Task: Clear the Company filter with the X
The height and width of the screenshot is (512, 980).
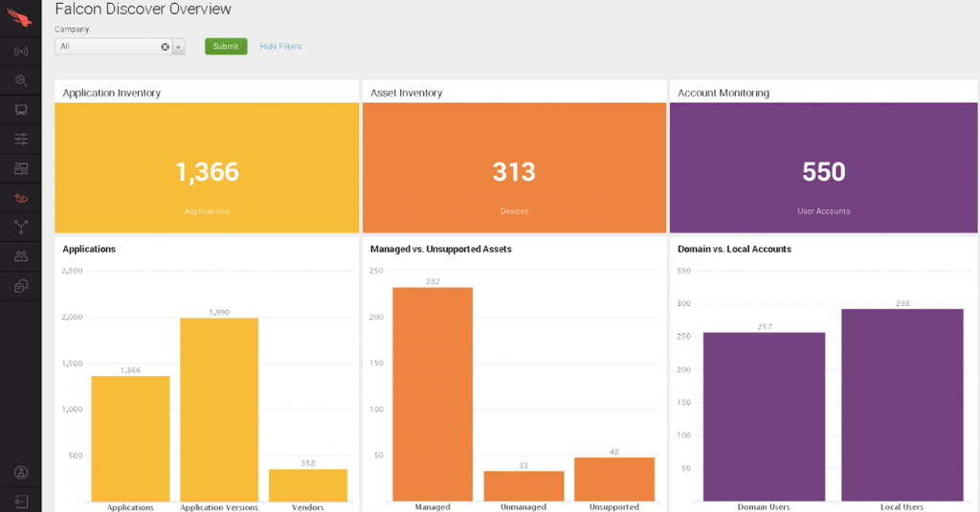Action: tap(165, 46)
